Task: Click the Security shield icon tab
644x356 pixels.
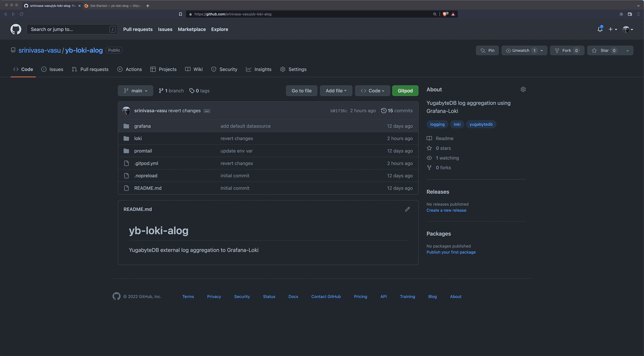Action: 224,69
